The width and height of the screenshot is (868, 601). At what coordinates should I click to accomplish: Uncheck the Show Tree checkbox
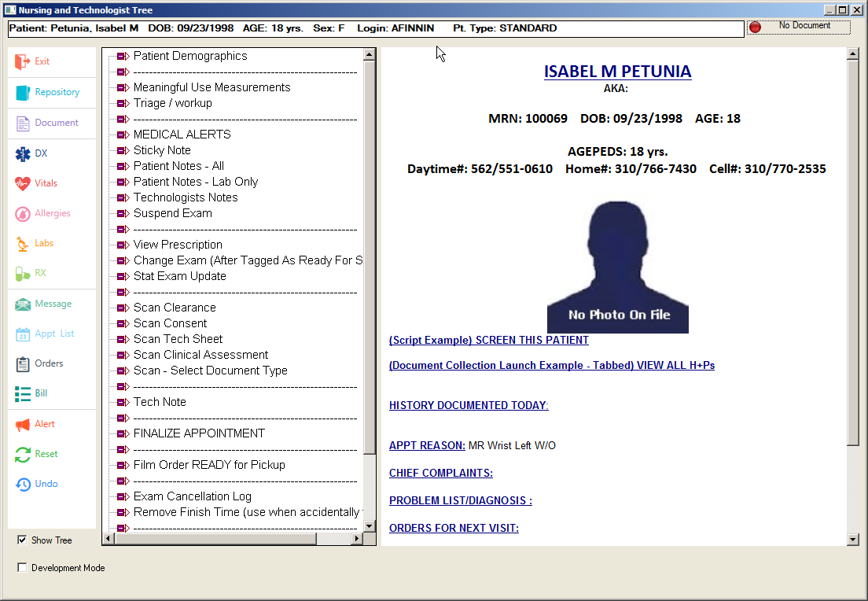pos(22,540)
